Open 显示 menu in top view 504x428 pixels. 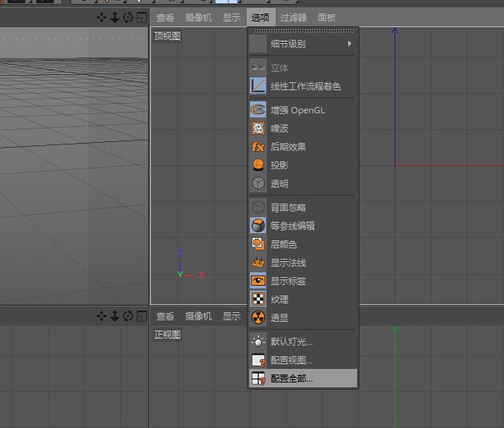point(232,18)
